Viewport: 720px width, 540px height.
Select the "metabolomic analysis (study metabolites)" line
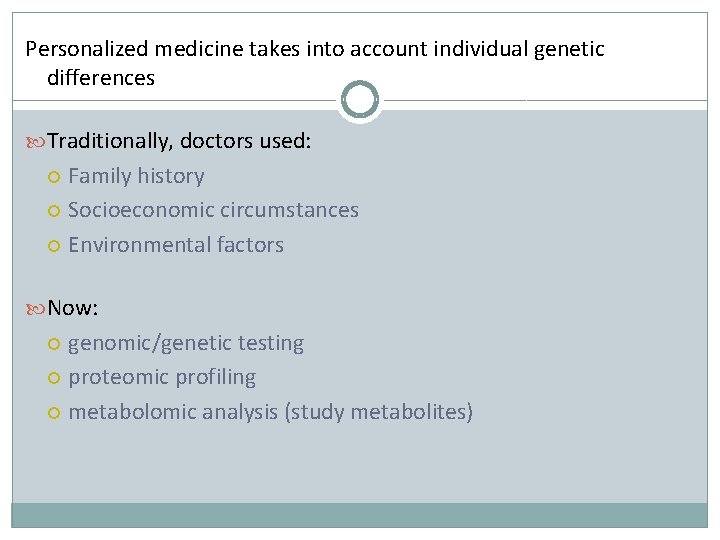point(270,412)
